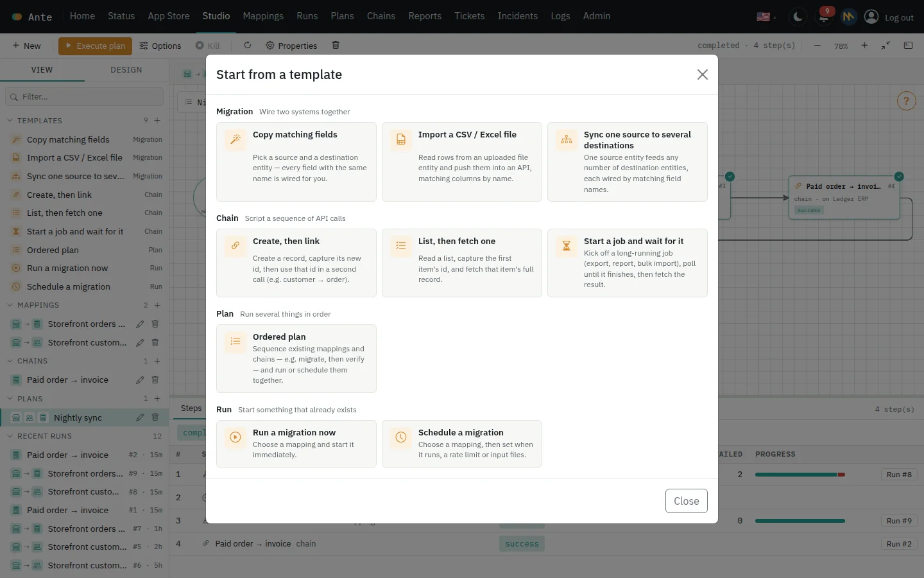This screenshot has height=578, width=924.
Task: Select the Copy matching fields template card
Action: coord(296,162)
